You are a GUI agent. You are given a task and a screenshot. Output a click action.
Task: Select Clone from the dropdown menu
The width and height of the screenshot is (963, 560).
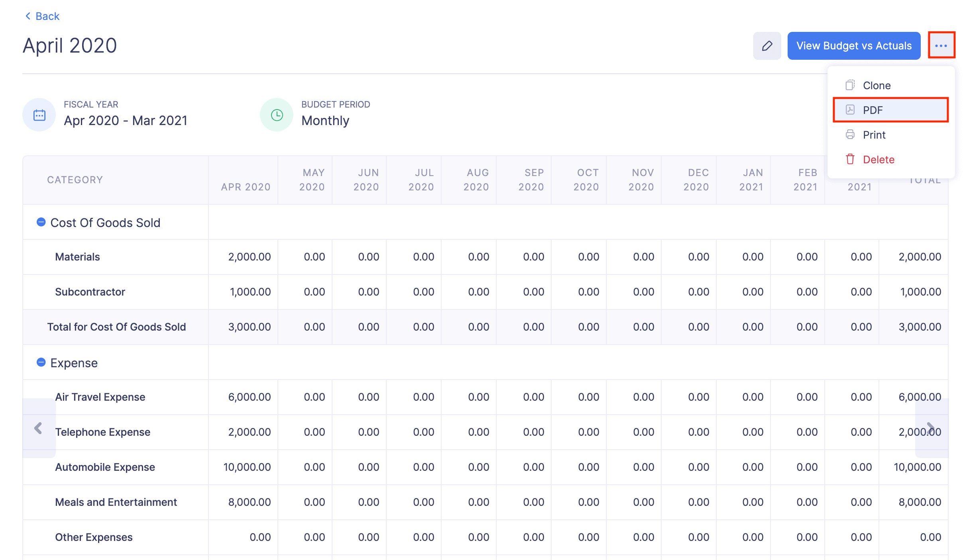coord(877,85)
